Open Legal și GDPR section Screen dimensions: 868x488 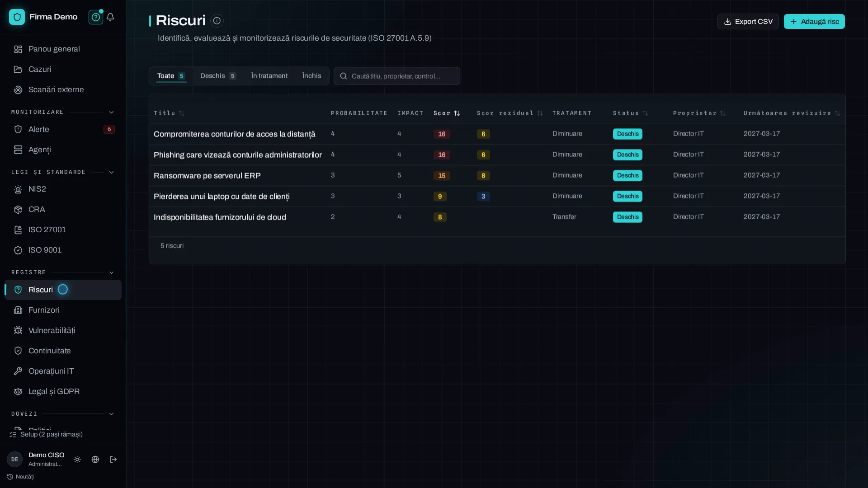tap(63, 391)
